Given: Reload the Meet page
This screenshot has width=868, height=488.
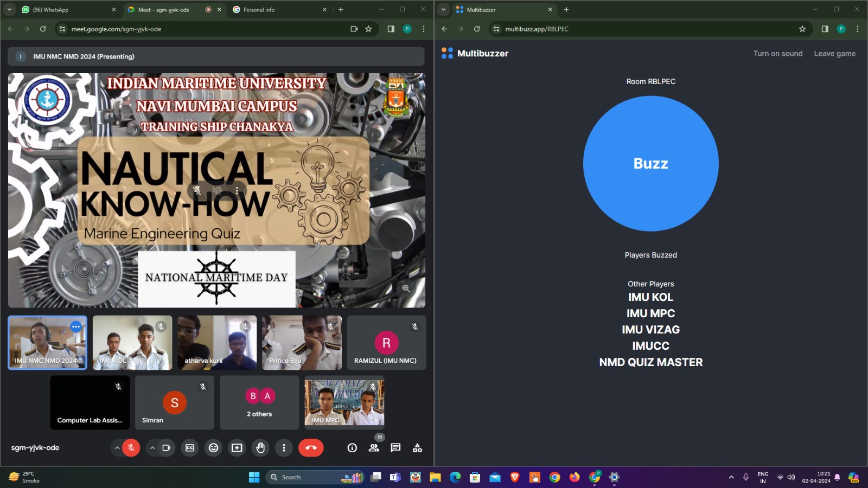Looking at the screenshot, I should point(43,29).
